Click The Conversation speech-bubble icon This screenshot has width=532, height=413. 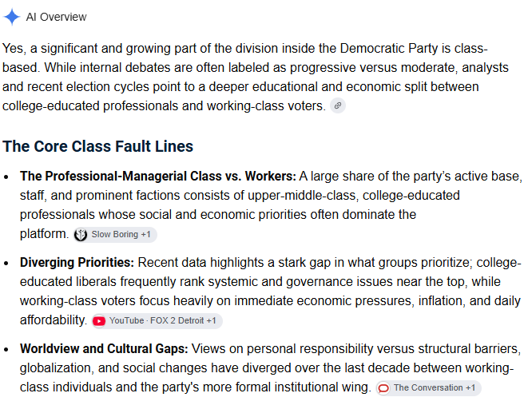(x=383, y=388)
